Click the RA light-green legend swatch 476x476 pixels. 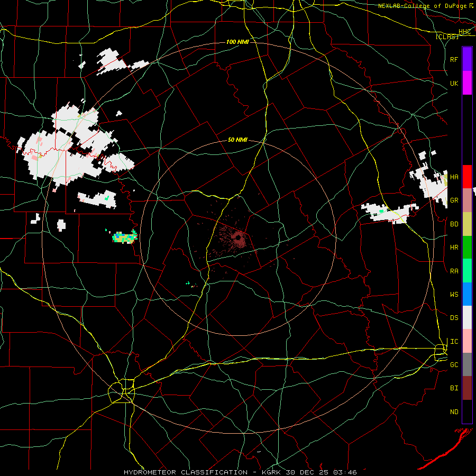(x=467, y=271)
